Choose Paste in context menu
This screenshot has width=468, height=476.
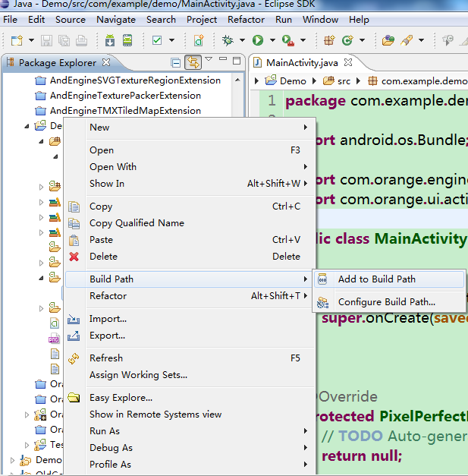(189, 240)
